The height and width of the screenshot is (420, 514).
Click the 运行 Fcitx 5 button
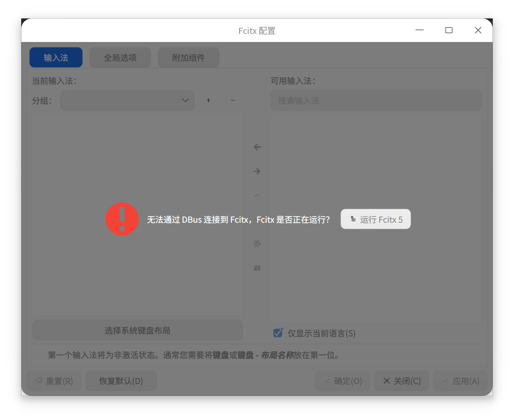[376, 219]
